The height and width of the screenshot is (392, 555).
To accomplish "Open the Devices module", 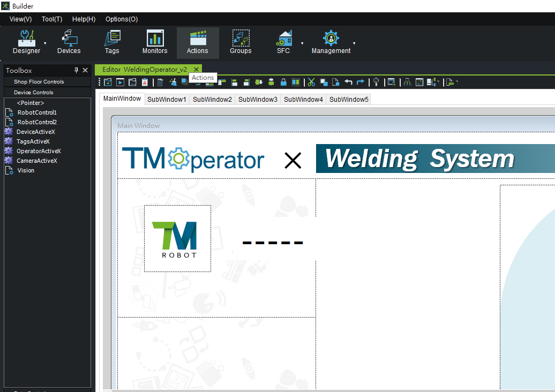I will click(x=69, y=42).
